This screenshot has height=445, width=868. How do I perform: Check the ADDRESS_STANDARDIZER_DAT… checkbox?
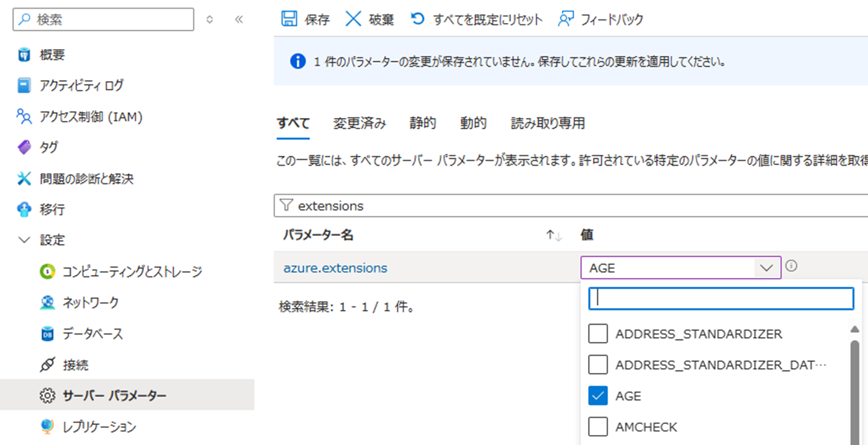[598, 365]
